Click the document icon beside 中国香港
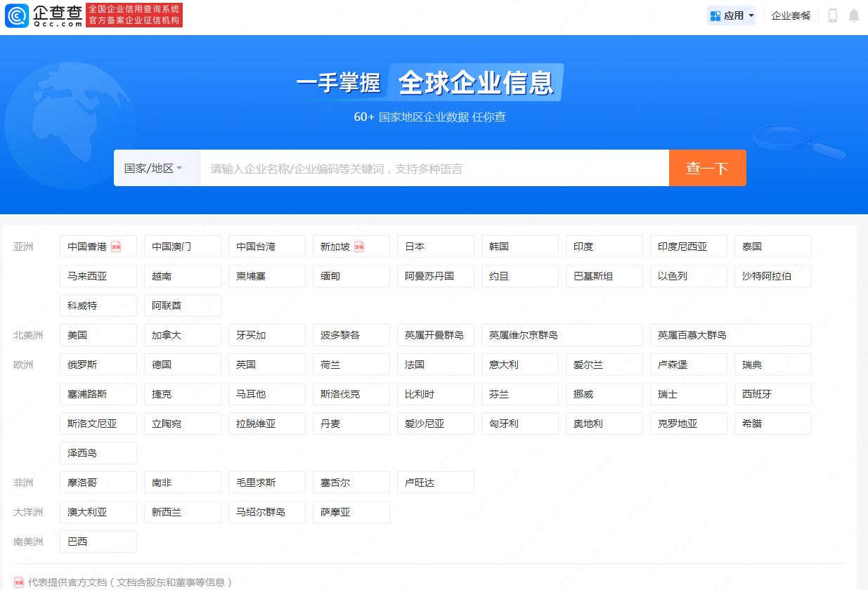Viewport: 868px width, 590px height. (x=116, y=247)
